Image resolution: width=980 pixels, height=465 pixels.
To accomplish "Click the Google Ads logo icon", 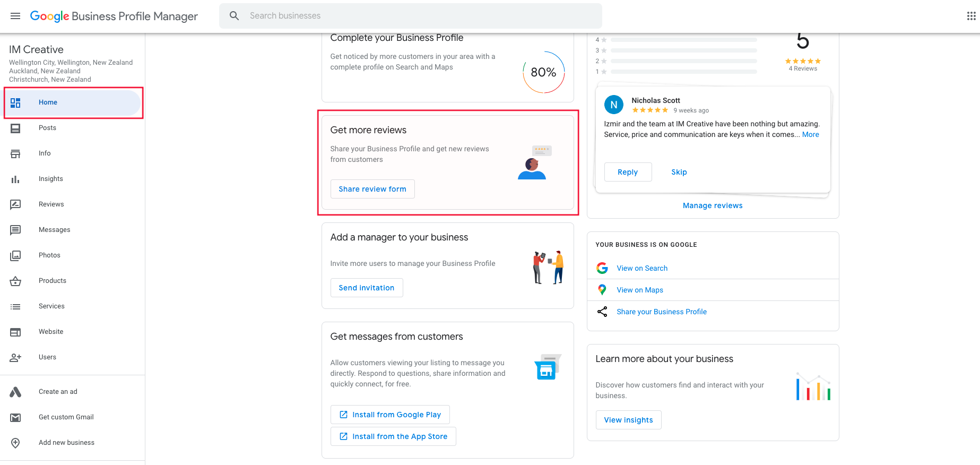I will click(x=15, y=392).
